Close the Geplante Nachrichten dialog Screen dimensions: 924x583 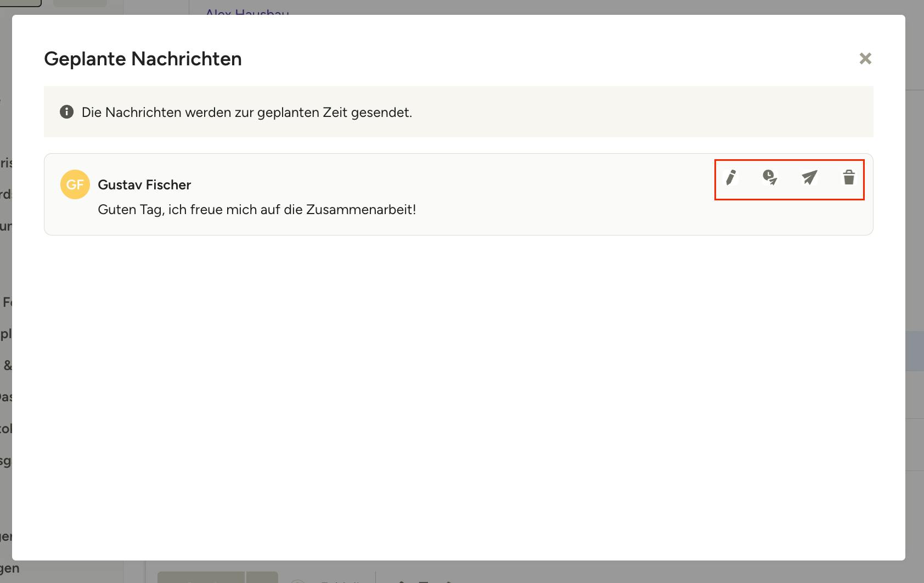pyautogui.click(x=865, y=59)
